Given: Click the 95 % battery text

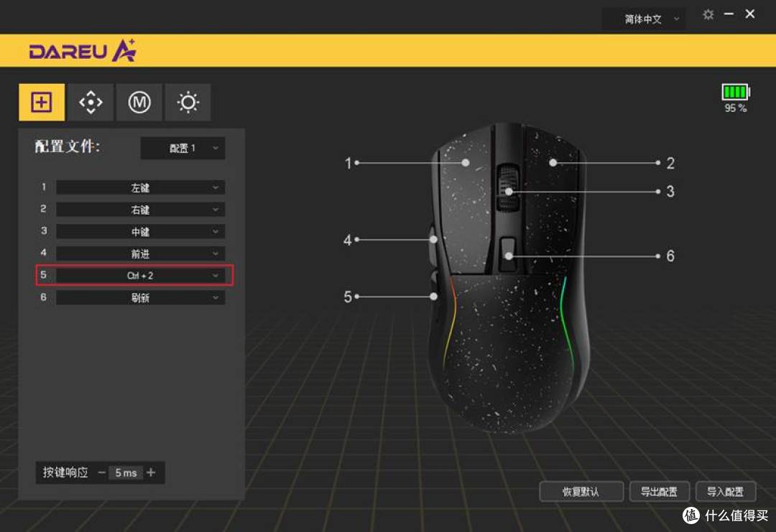Looking at the screenshot, I should 736,108.
